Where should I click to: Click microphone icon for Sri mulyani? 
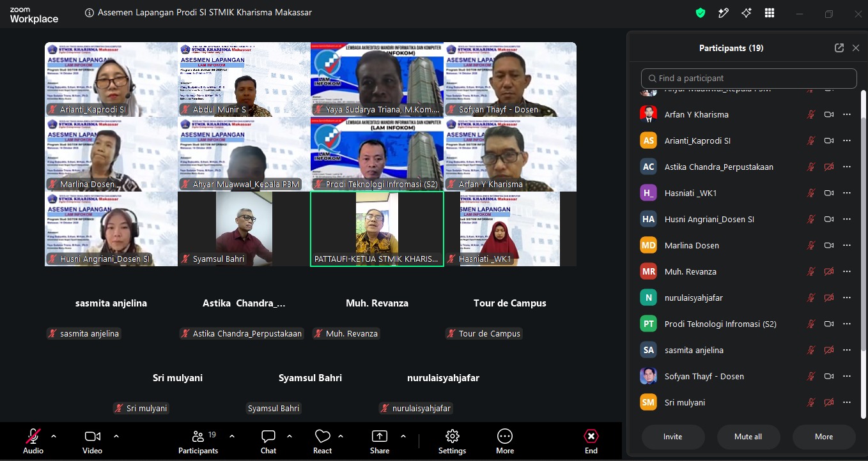pyautogui.click(x=811, y=402)
